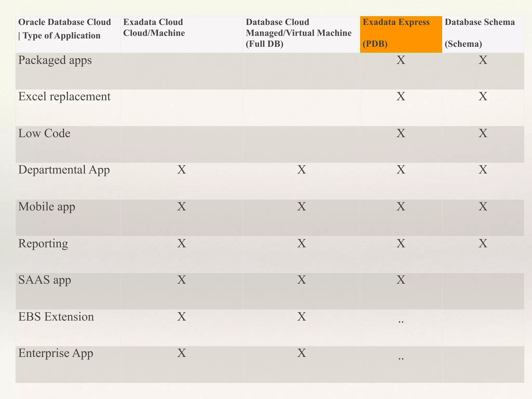Select the X for Low Code under Database Schema
Image resolution: width=532 pixels, height=399 pixels.
pos(483,133)
